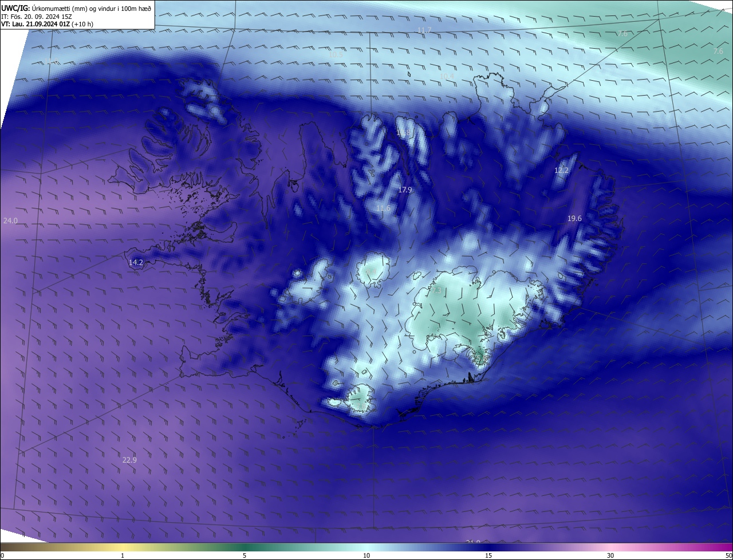Screen dimensions: 733x560
Task: Click the colour scale tick label 10
Action: 366,555
